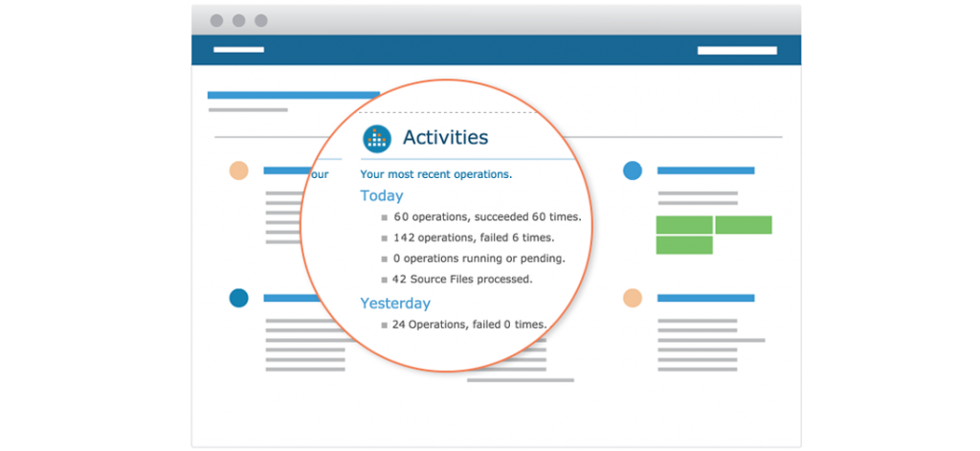Viewport: 980px width, 451px height.
Task: Click the leftmost gray window control dot
Action: tap(216, 20)
